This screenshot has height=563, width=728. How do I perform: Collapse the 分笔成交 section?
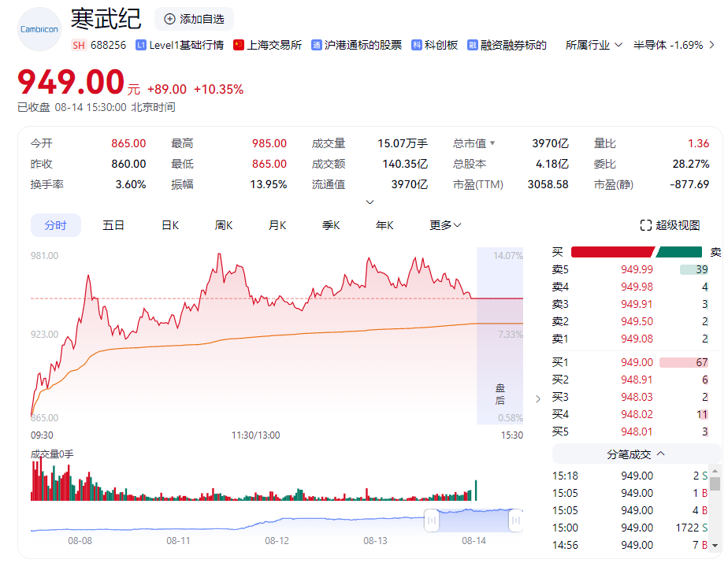(636, 454)
